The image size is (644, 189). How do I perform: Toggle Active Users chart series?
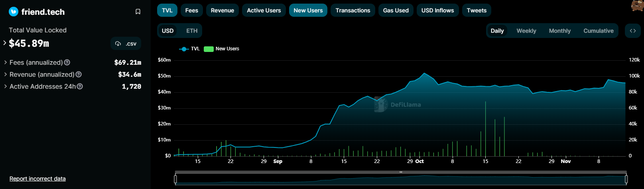tap(264, 10)
